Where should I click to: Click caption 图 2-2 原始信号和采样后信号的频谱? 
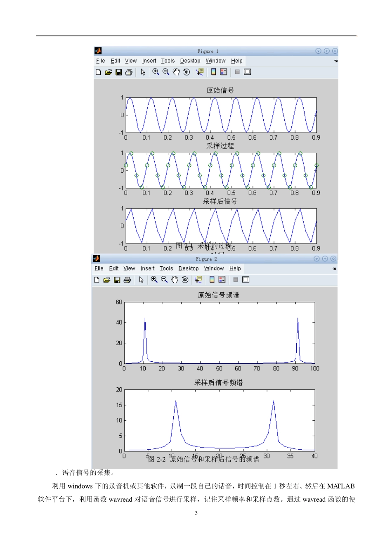pyautogui.click(x=203, y=459)
